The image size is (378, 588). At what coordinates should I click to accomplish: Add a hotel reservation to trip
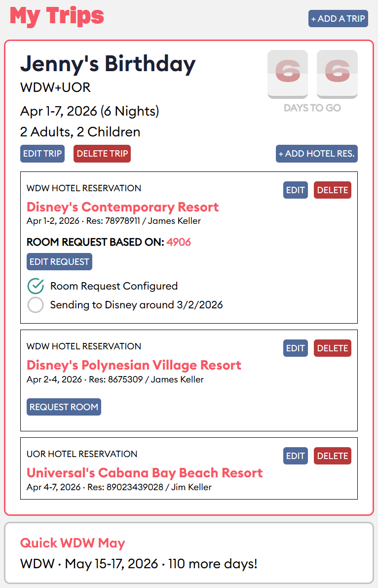click(316, 154)
